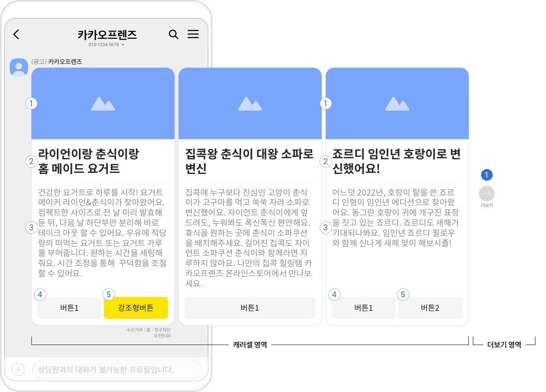The width and height of the screenshot is (546, 392).
Task: Tap the 더보기 arrow circle icon
Action: [486, 194]
